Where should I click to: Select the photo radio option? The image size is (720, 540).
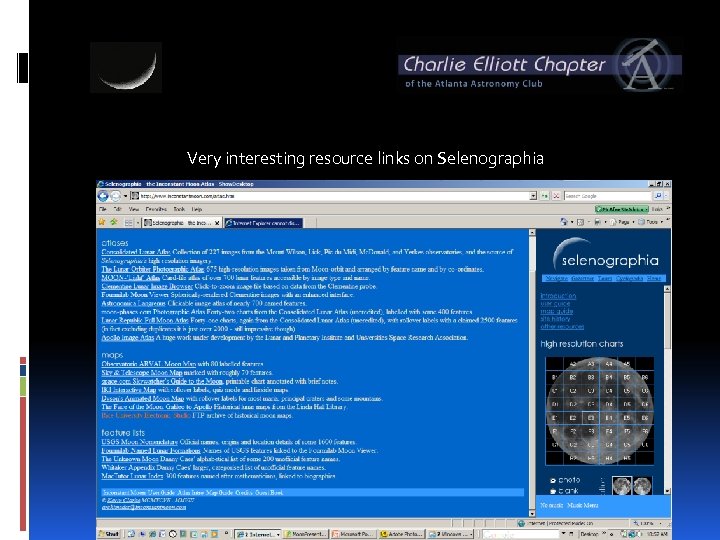(x=553, y=481)
